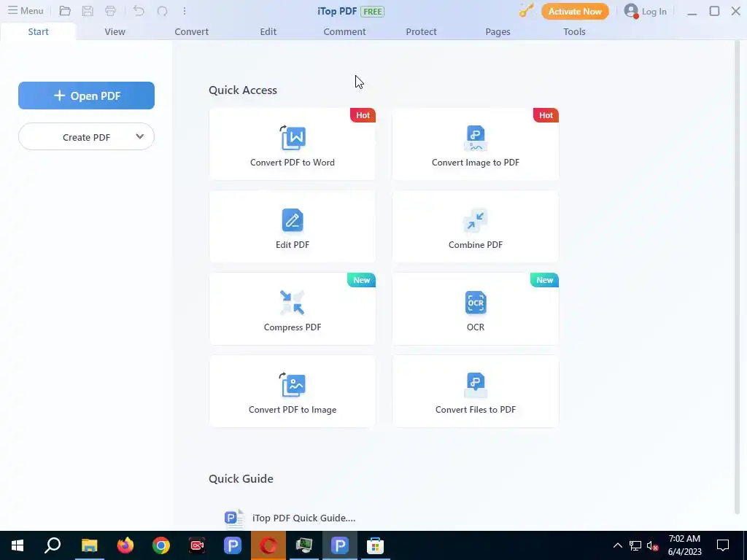Launch Firefox from taskbar
Viewport: 747px width, 560px height.
click(x=125, y=545)
